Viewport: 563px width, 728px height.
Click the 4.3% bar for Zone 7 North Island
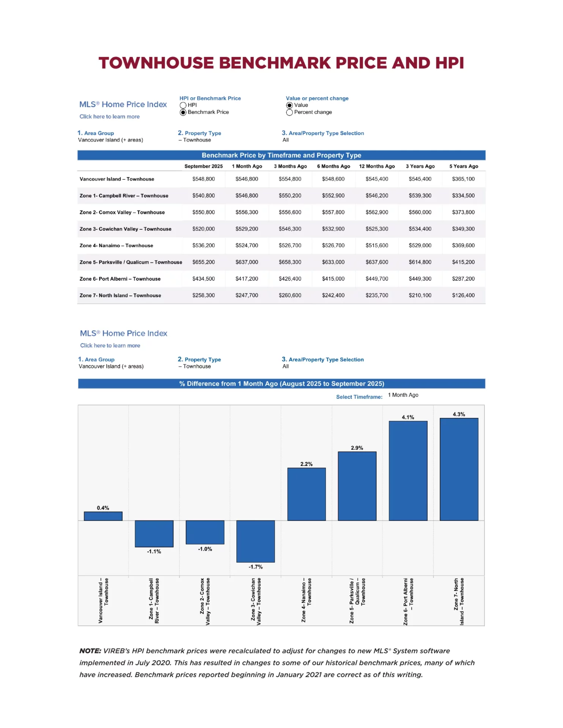[459, 469]
